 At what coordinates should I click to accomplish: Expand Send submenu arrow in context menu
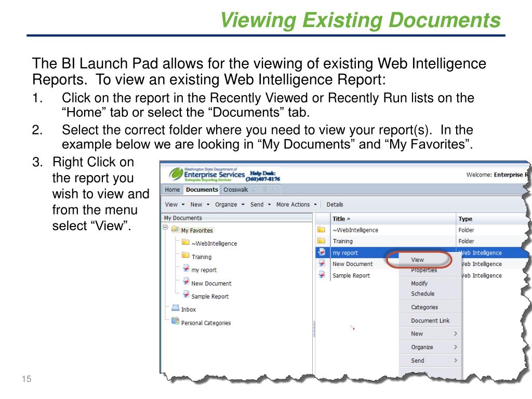tap(456, 361)
